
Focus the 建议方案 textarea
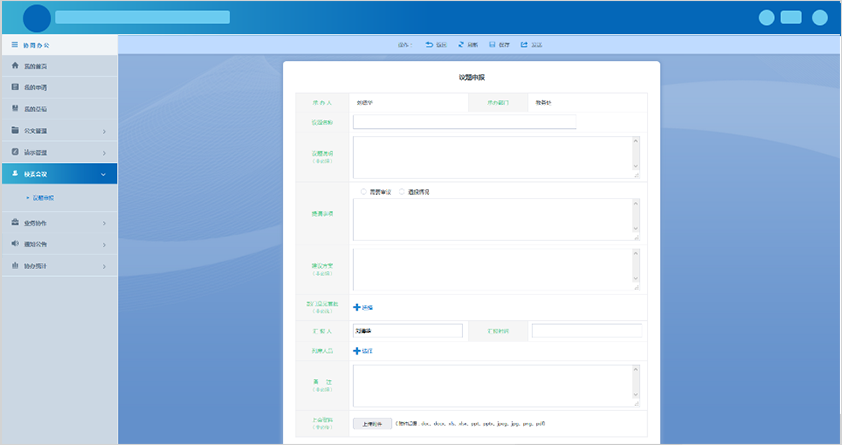(496, 269)
